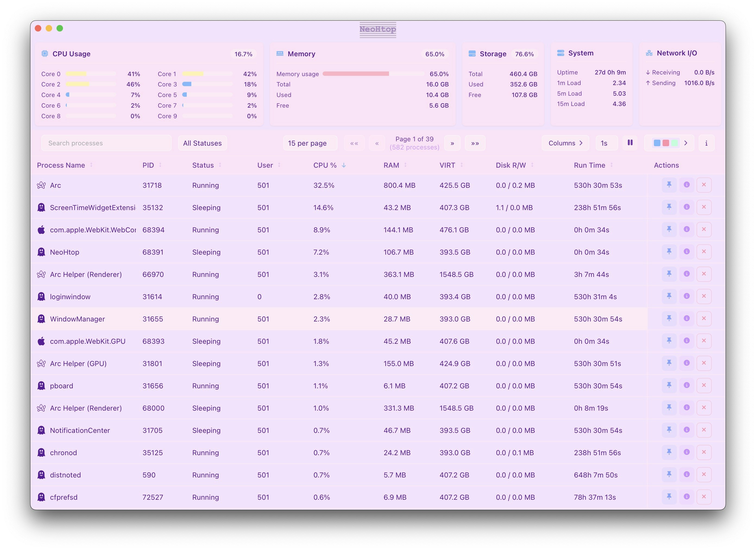Viewport: 756px width, 550px height.
Task: Click the Core 2 usage bar
Action: (x=91, y=84)
